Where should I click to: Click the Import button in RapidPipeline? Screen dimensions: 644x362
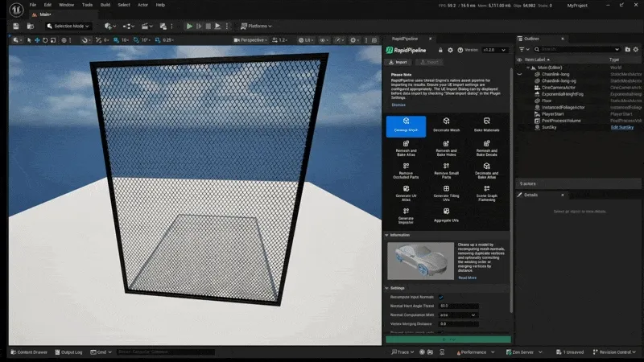pos(399,62)
